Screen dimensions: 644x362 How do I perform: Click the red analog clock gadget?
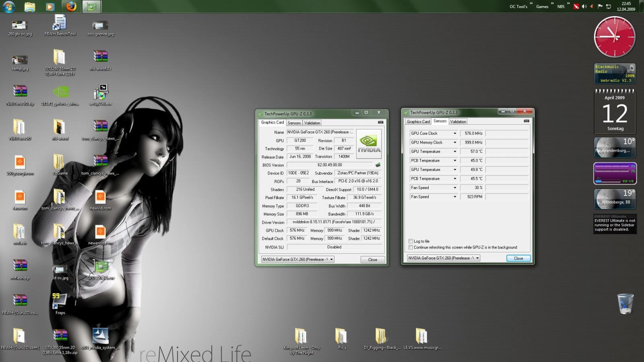pos(615,37)
